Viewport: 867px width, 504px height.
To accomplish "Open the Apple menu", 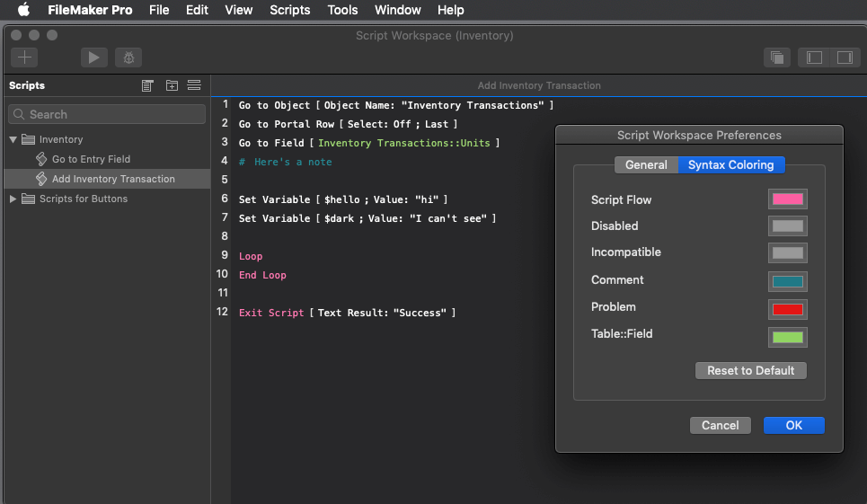I will (23, 10).
